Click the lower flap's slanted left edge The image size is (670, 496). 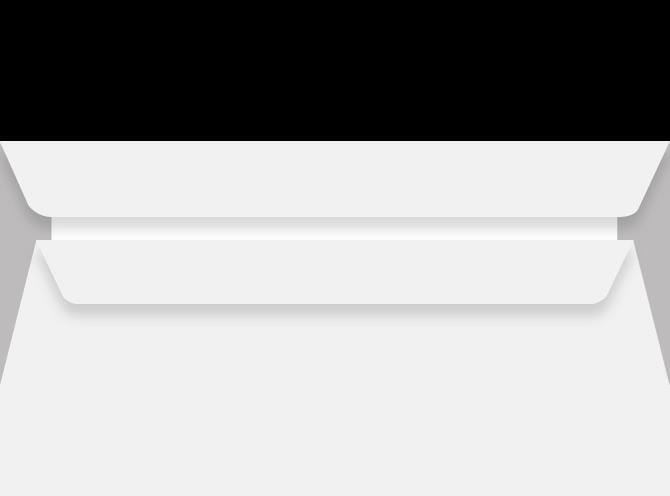50,269
